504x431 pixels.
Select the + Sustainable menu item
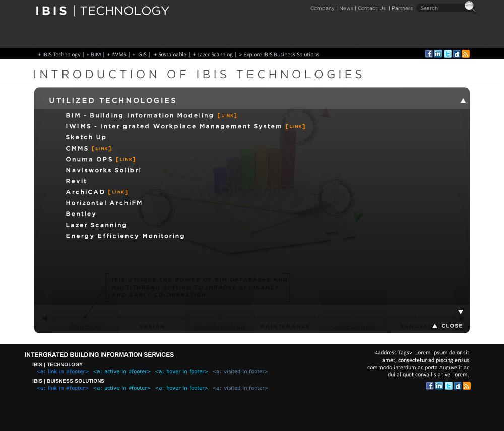tap(170, 54)
